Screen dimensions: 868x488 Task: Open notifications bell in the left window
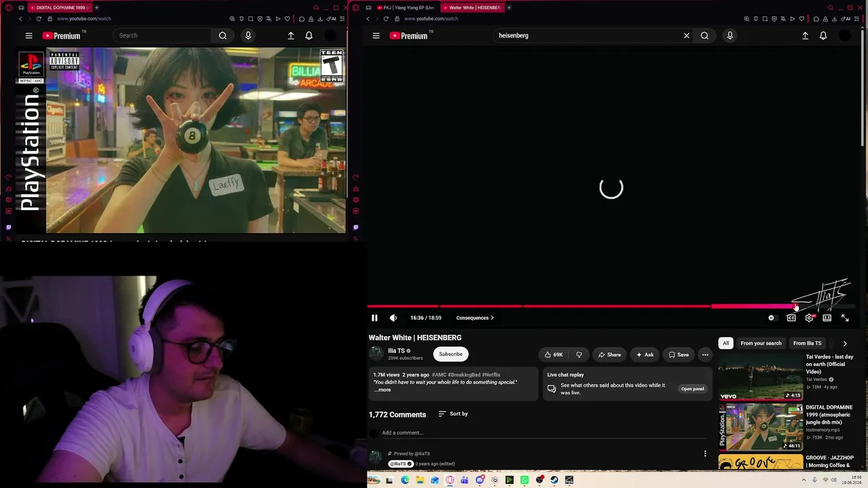click(x=309, y=36)
